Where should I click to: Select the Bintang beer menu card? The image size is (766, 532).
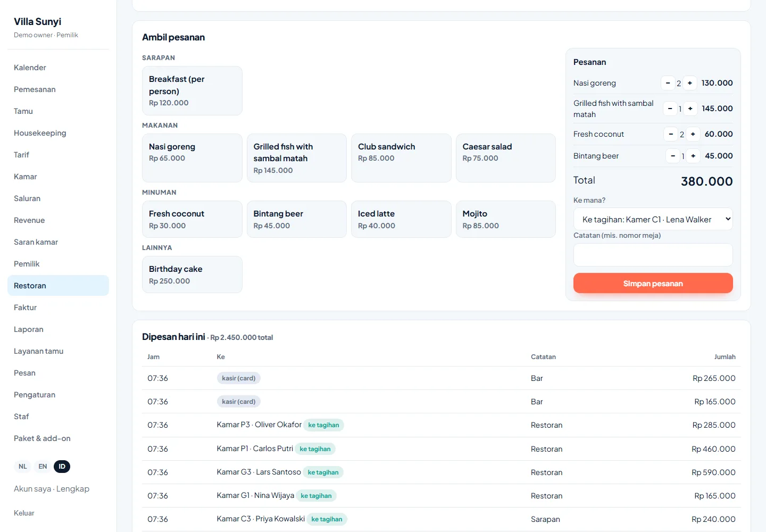297,219
